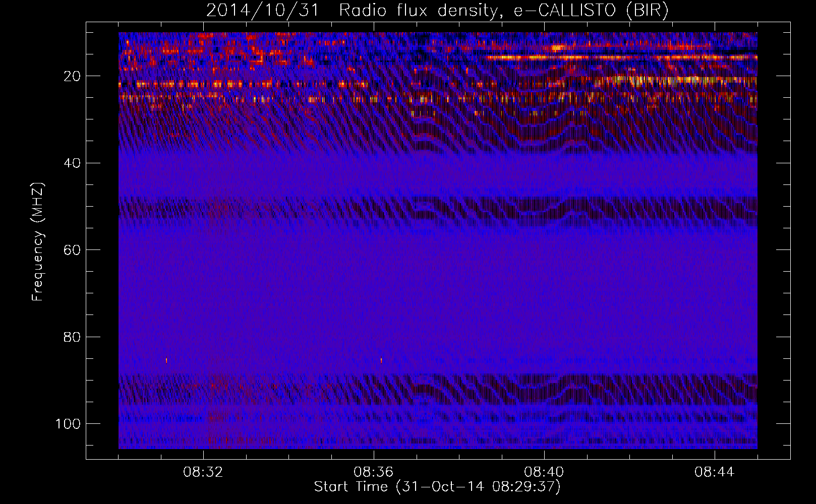Click the time tick label "08:32"

(x=203, y=472)
